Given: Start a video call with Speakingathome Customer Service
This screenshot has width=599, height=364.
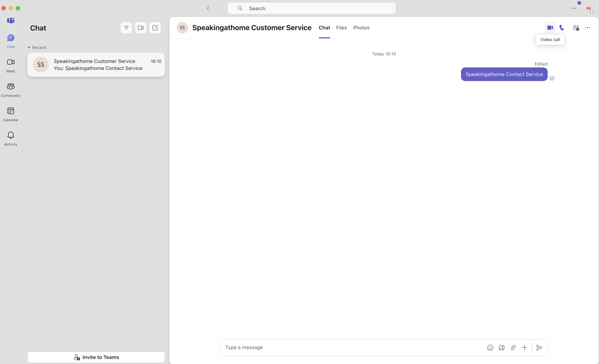Looking at the screenshot, I should click(550, 27).
